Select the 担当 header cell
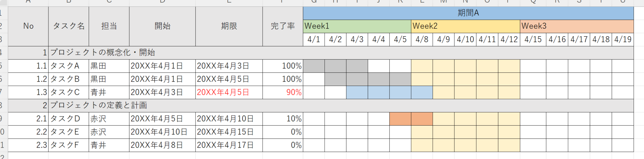 [109, 26]
